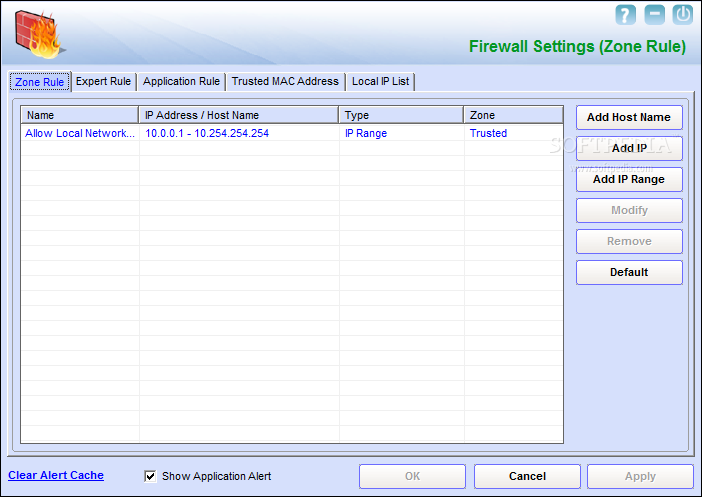
Task: Select the Allow Local Network rule row
Action: (x=292, y=133)
